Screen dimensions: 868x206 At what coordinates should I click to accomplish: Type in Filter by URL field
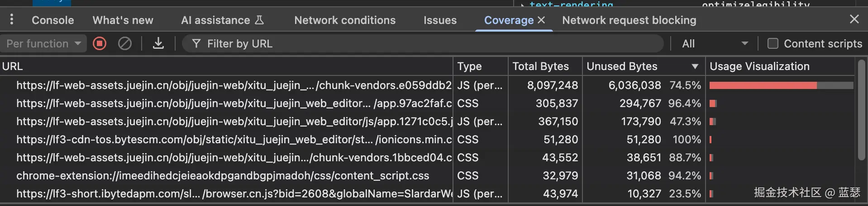tap(407, 44)
